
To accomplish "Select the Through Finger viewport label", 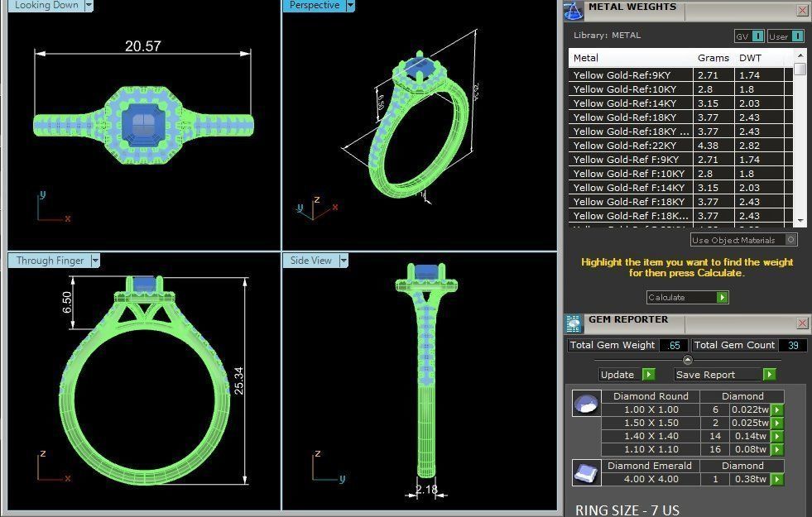I will (50, 261).
